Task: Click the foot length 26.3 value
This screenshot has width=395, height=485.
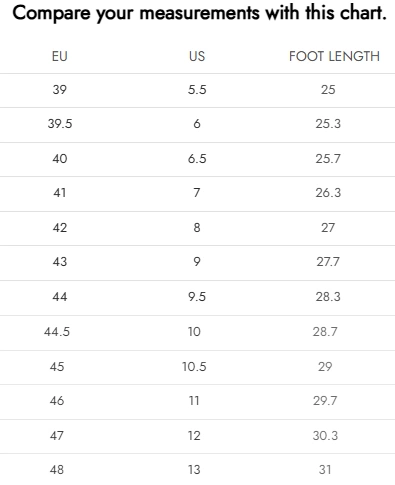Action: pos(328,193)
